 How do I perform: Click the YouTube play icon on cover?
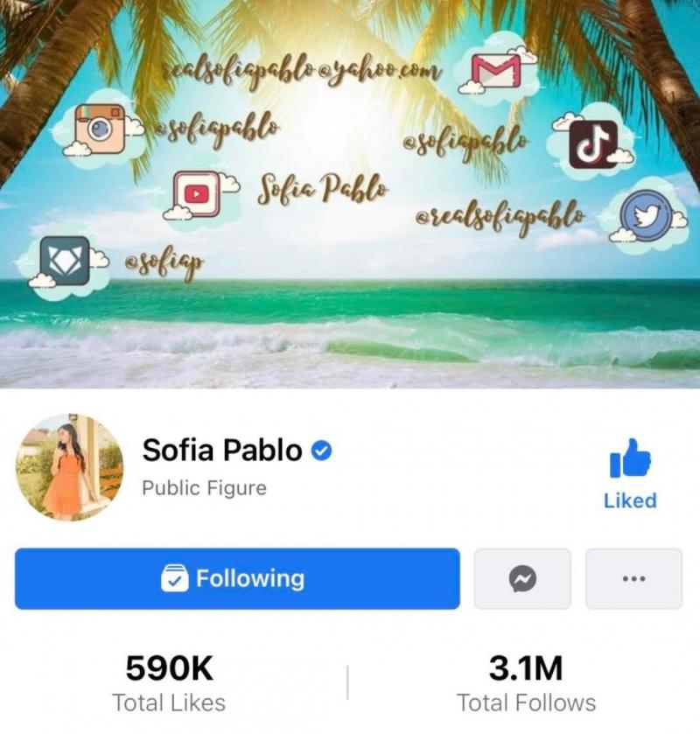(x=197, y=194)
